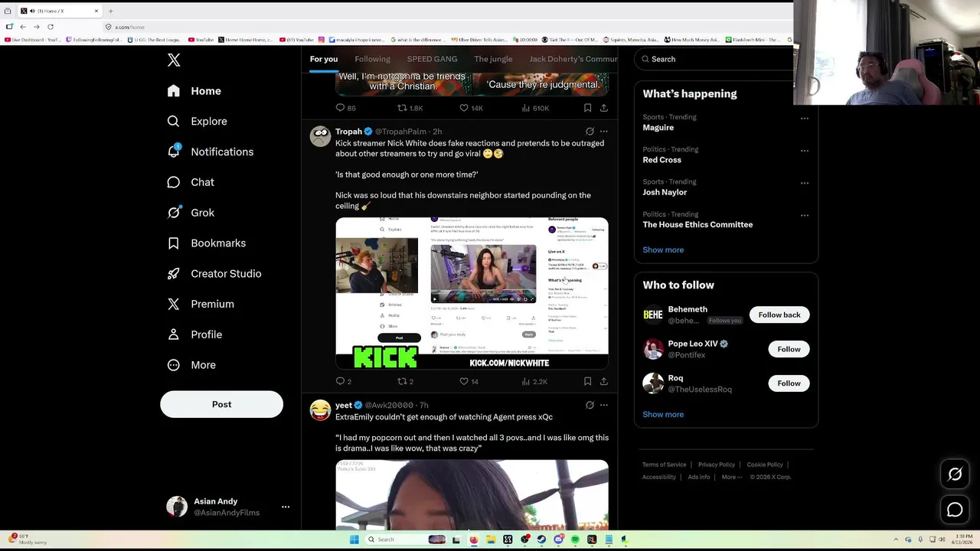Open Premium in the sidebar

point(201,304)
